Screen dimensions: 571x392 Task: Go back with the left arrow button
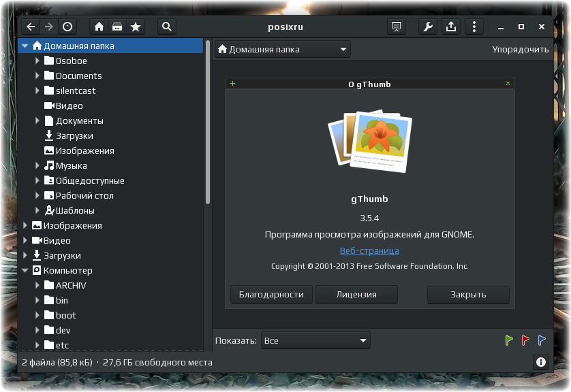pos(31,27)
